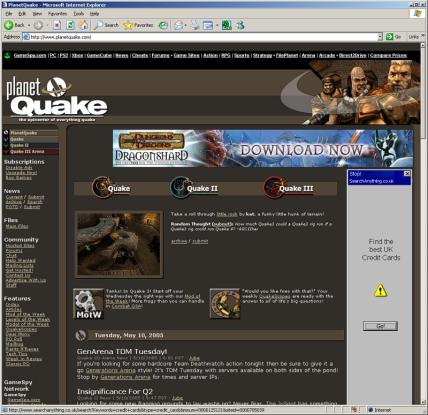Click the Forums link in the top nav
The height and width of the screenshot is (415, 428).
point(161,55)
